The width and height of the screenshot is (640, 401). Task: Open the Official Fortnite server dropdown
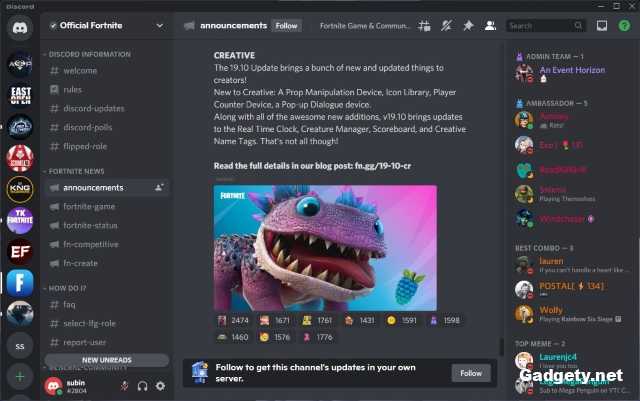tap(106, 25)
